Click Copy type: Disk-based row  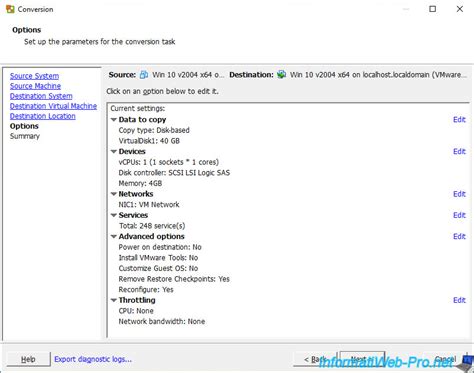coord(154,130)
